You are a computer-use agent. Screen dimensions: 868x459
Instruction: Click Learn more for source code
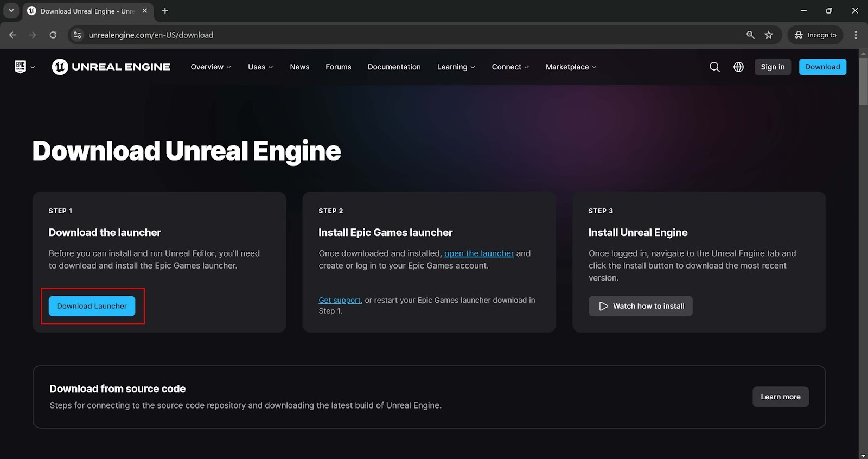tap(781, 397)
